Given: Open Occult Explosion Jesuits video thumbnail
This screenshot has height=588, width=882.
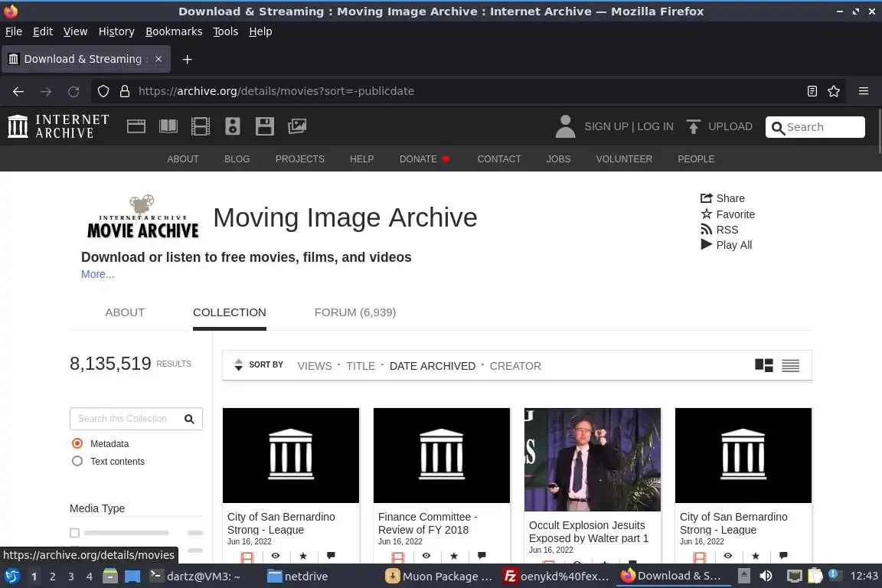Looking at the screenshot, I should (593, 459).
